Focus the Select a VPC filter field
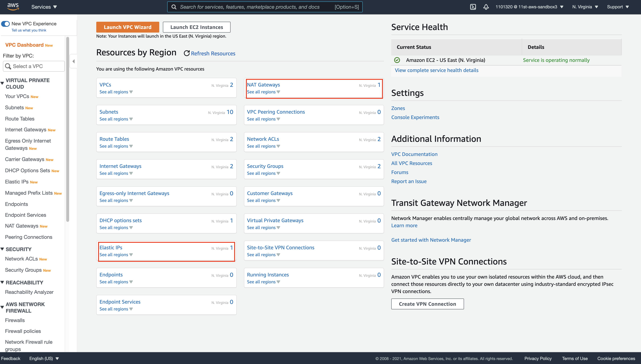 (x=34, y=66)
